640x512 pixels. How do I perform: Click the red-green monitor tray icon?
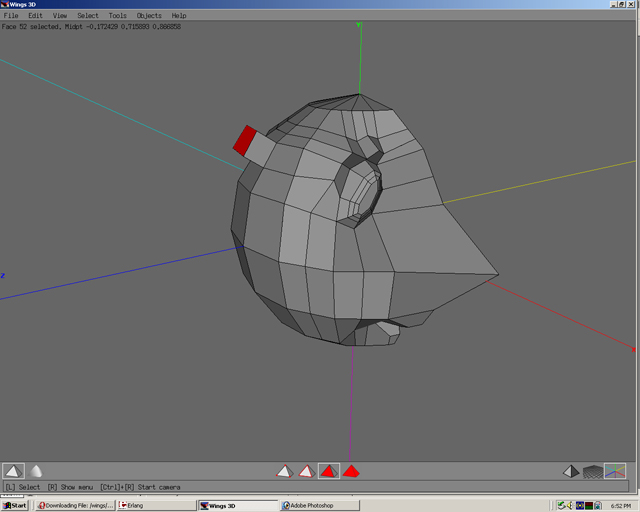[589, 505]
